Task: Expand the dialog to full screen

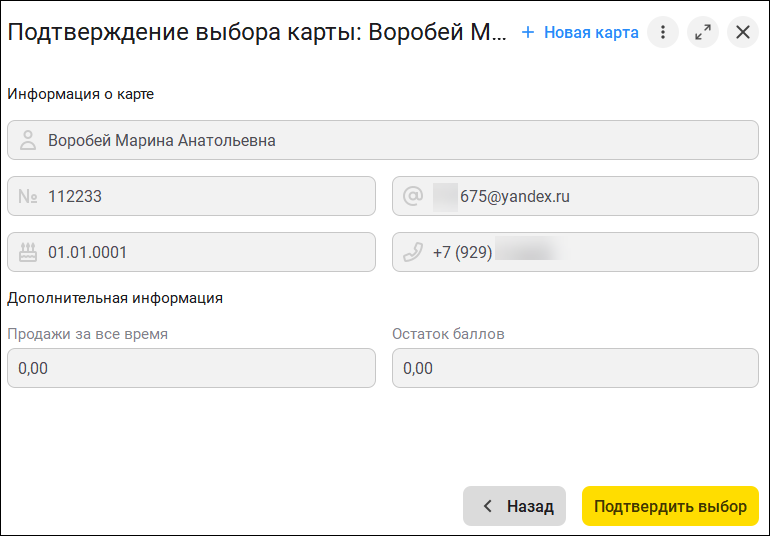Action: coord(703,32)
